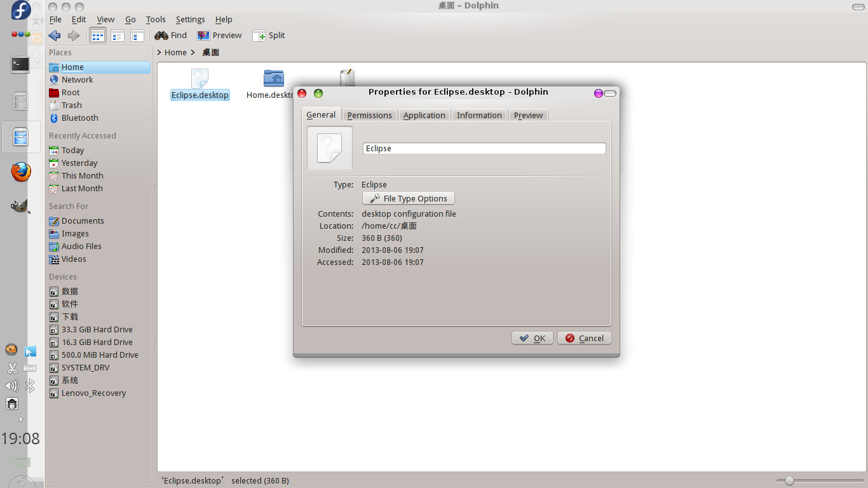
Task: Open 500.0 MiB Hard Drive
Action: coord(100,355)
